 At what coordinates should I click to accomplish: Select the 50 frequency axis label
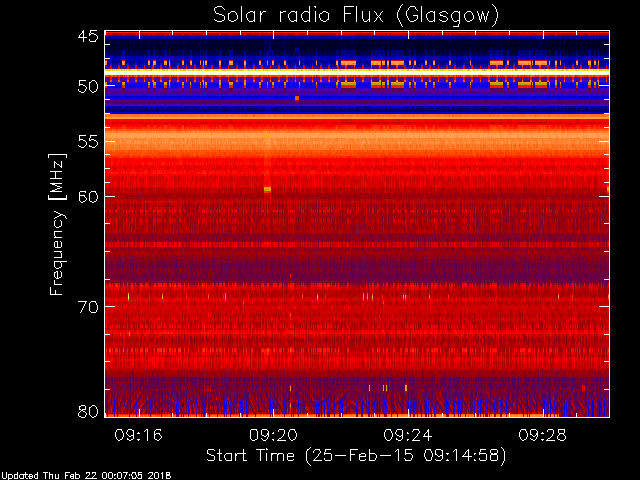(x=88, y=87)
